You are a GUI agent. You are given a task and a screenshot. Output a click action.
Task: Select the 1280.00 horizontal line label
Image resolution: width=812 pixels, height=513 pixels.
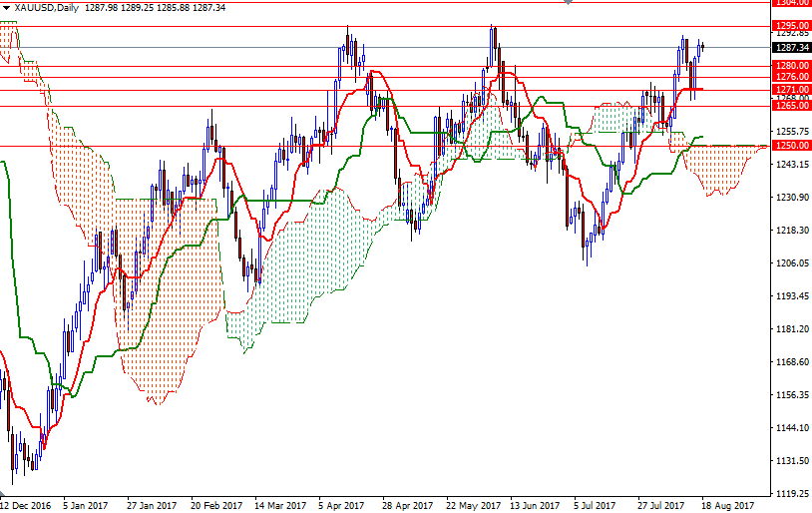point(791,66)
